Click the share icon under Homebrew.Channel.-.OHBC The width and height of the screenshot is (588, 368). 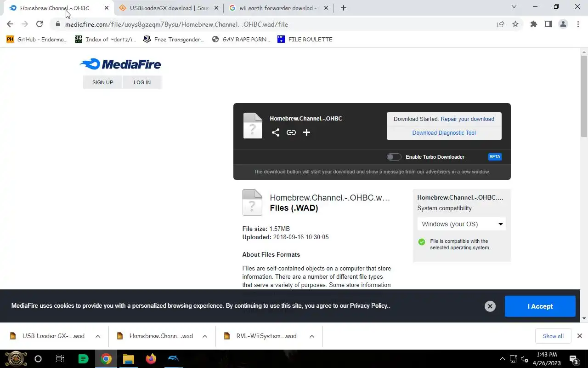(x=276, y=132)
